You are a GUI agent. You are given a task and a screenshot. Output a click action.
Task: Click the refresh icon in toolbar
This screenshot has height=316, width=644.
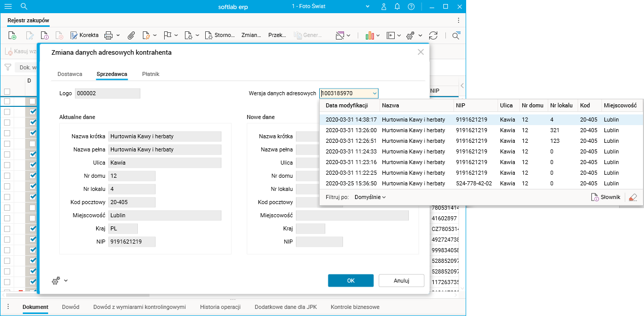click(433, 35)
